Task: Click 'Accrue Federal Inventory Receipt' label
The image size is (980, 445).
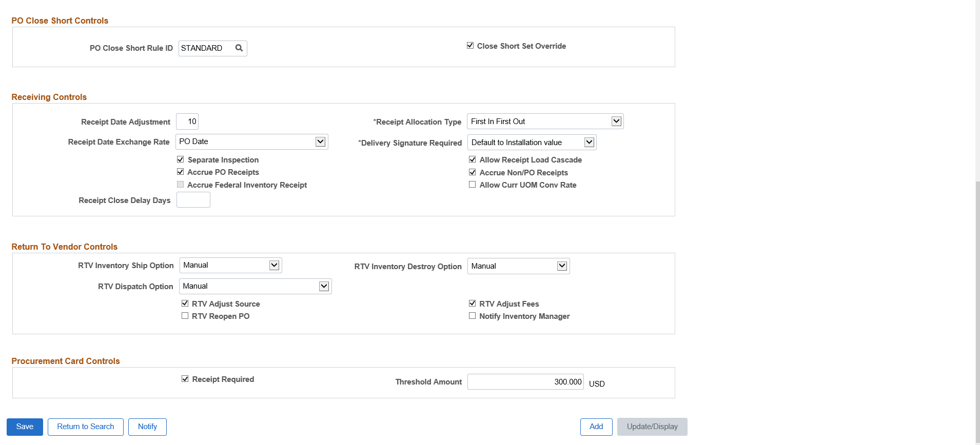Action: tap(247, 185)
